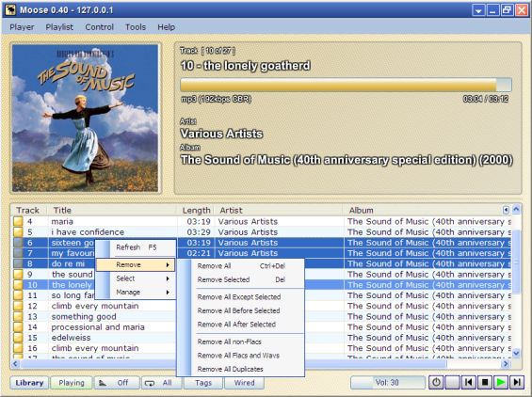Choose Remove All from submenu
Viewport: 532px width, 397px height.
(241, 266)
